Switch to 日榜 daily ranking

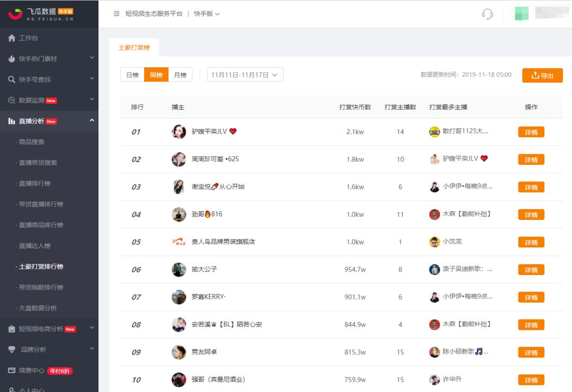click(131, 75)
